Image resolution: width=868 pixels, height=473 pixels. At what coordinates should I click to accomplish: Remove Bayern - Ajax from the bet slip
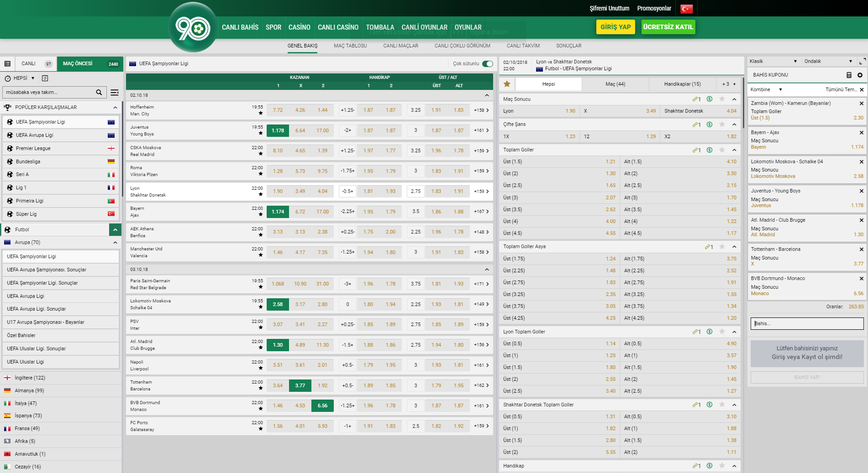[x=861, y=133]
